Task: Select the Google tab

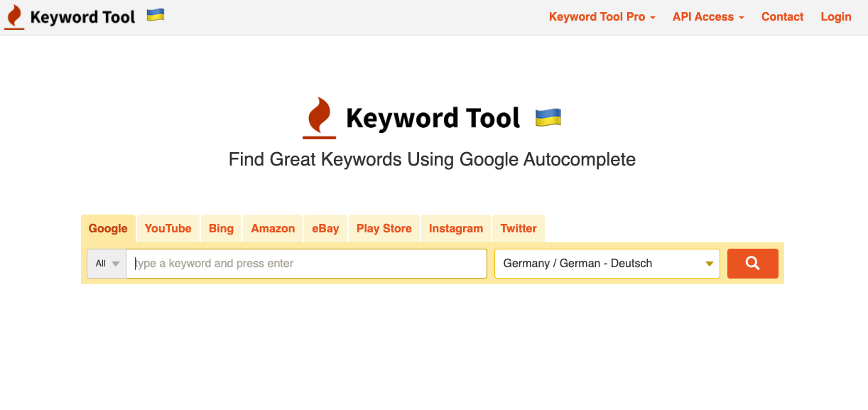Action: click(x=108, y=229)
